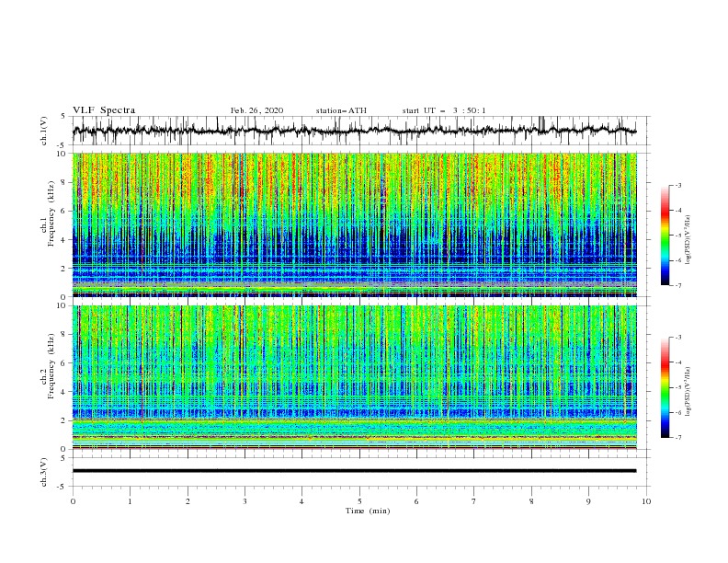
Task: Click the "ch.1(V)" waveform axis label
Action: pyautogui.click(x=44, y=131)
